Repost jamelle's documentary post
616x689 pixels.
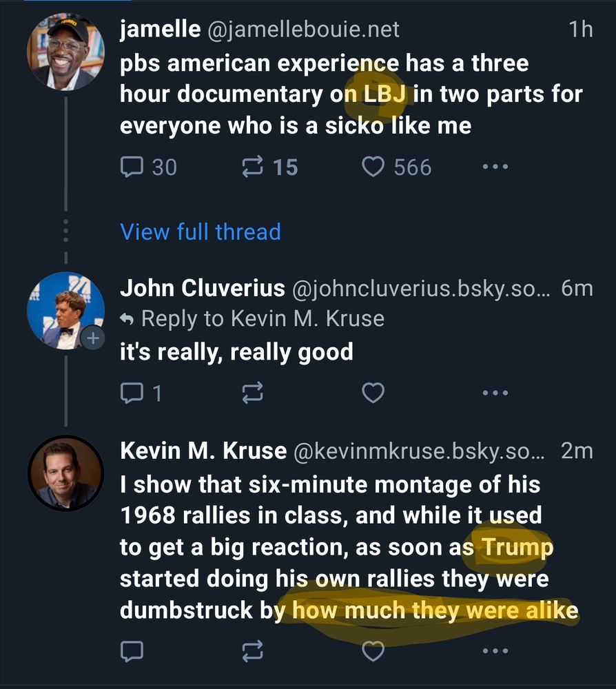coord(254,166)
